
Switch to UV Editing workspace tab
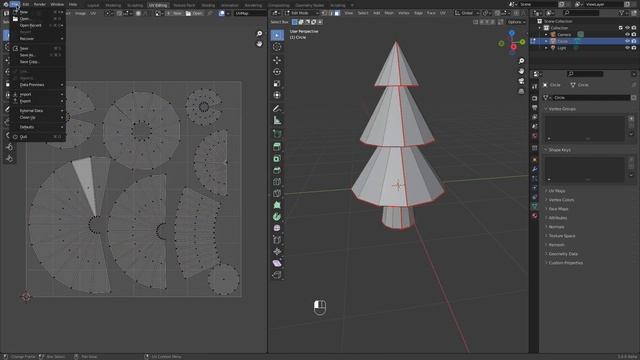pos(158,5)
